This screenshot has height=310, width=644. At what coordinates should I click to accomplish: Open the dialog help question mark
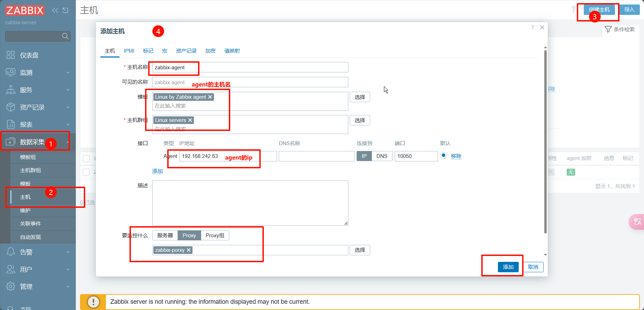point(533,27)
